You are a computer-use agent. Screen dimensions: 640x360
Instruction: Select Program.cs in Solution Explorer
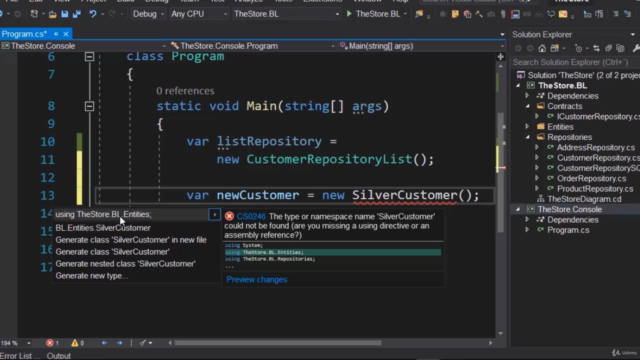pyautogui.click(x=568, y=230)
